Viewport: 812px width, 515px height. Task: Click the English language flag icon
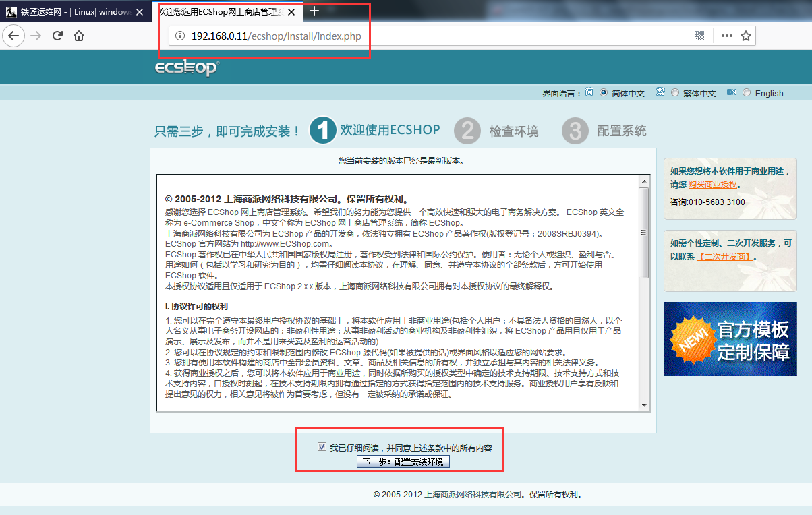(x=731, y=92)
